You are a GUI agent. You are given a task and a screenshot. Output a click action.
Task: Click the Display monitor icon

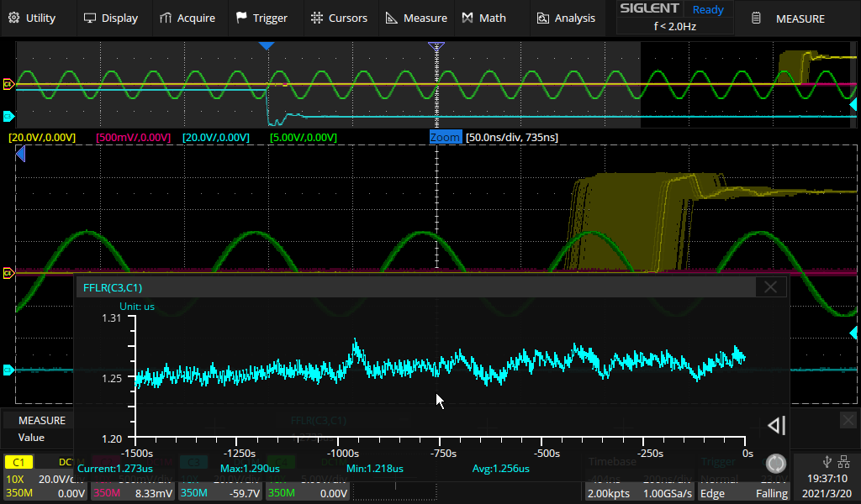[x=89, y=18]
